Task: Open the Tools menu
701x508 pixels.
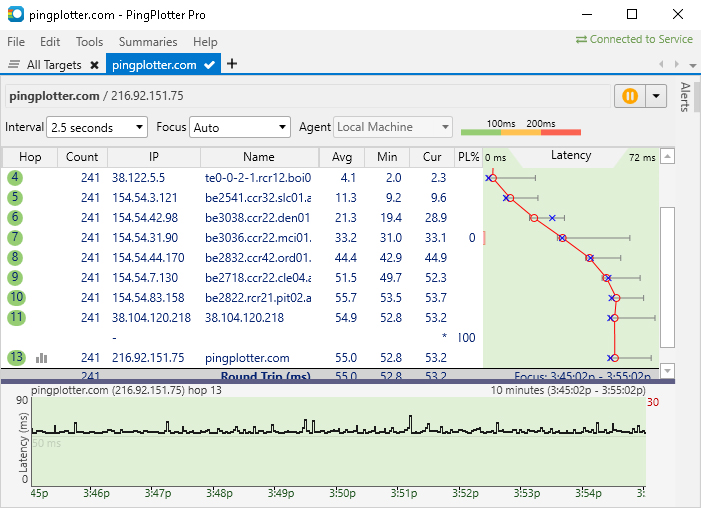Action: click(89, 42)
